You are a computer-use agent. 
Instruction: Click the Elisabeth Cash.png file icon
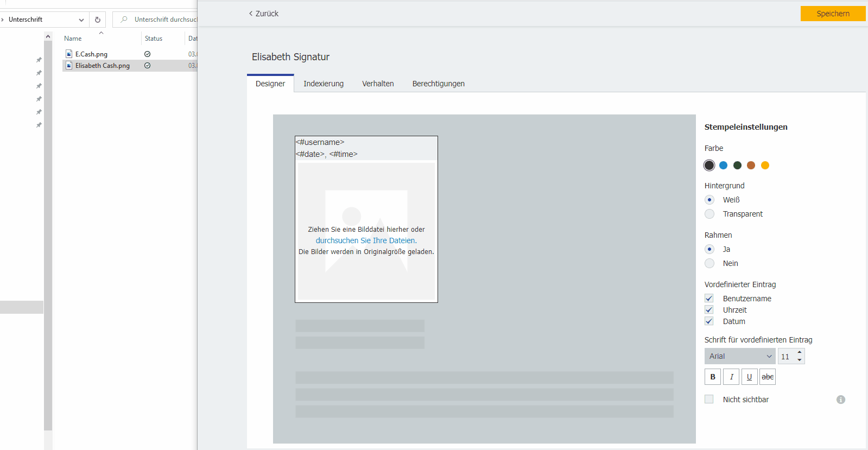click(69, 66)
